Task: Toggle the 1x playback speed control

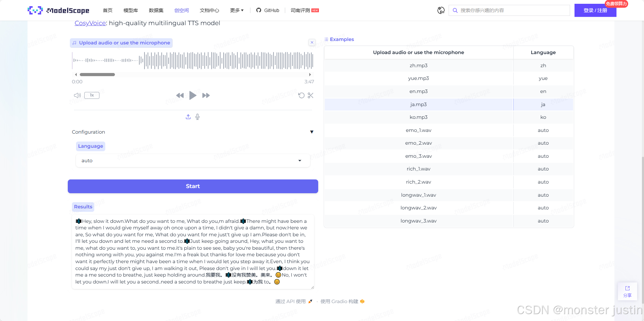Action: click(x=92, y=95)
